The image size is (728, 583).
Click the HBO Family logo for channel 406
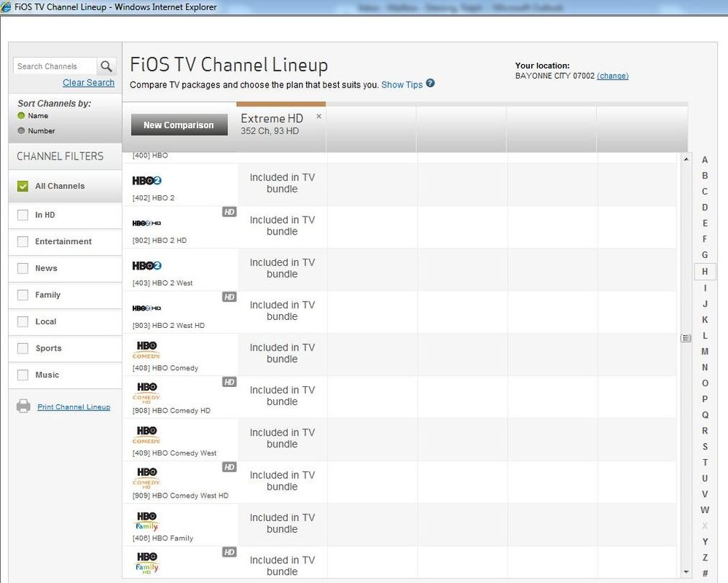click(x=147, y=521)
